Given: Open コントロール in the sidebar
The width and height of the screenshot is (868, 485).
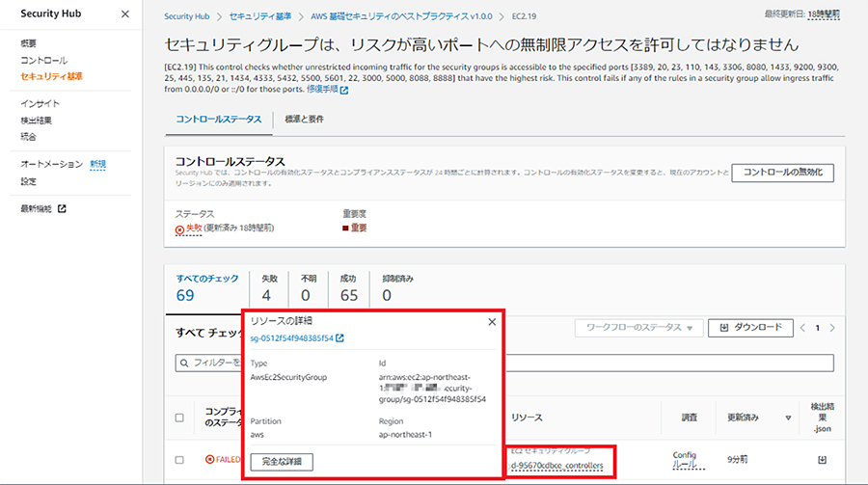Looking at the screenshot, I should (43, 60).
